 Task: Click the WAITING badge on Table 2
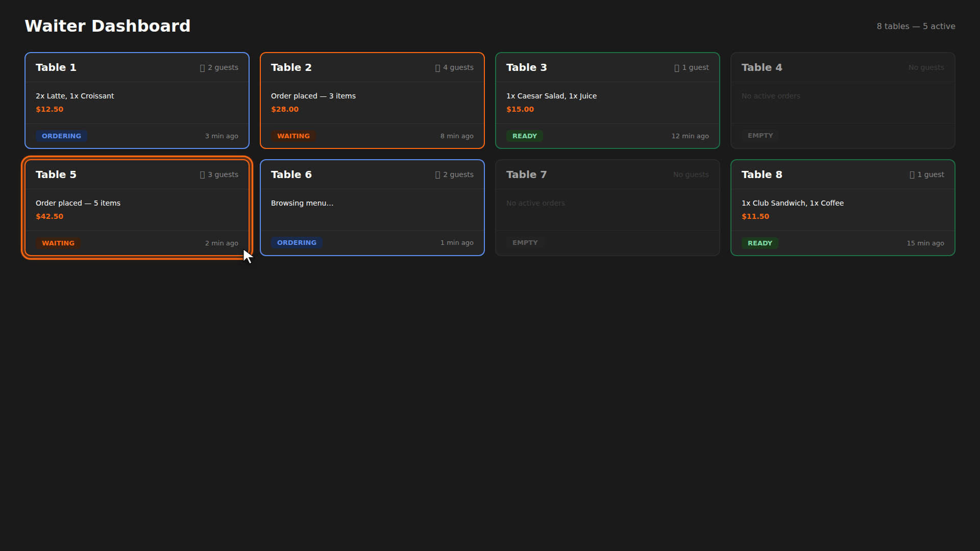point(293,136)
